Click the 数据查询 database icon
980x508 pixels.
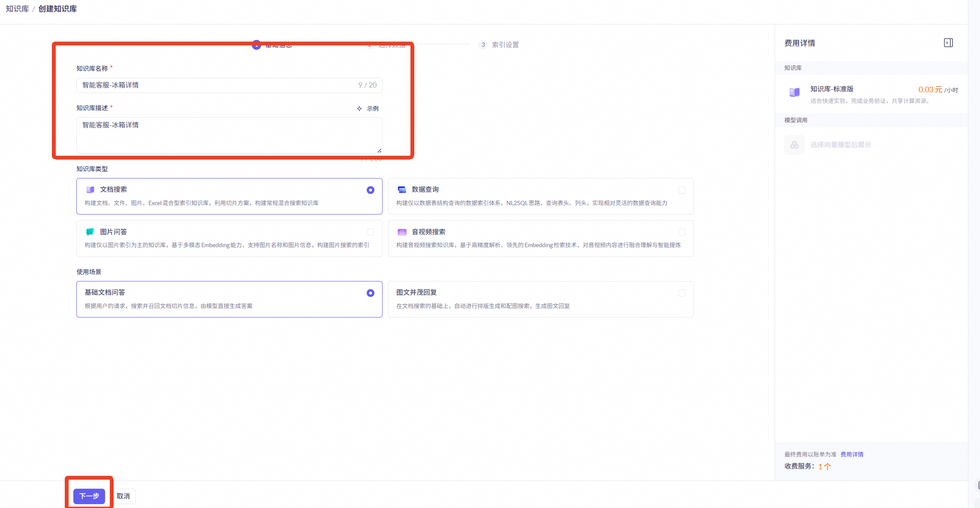coord(402,190)
